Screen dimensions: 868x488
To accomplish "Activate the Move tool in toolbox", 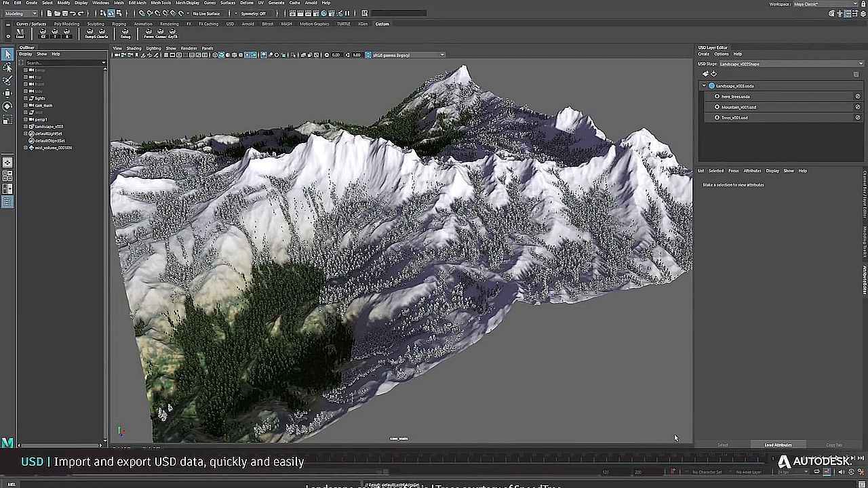I will [x=7, y=93].
